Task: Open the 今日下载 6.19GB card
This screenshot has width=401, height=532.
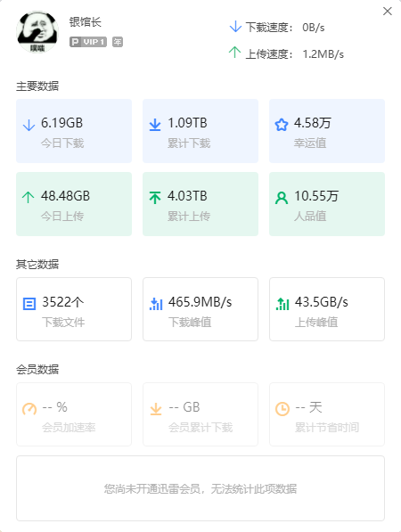Action: pyautogui.click(x=74, y=131)
